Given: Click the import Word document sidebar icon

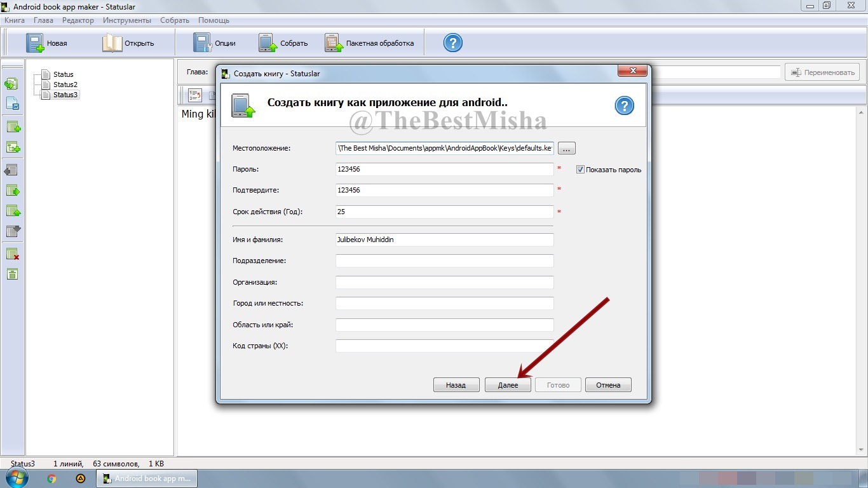Looking at the screenshot, I should point(13,104).
